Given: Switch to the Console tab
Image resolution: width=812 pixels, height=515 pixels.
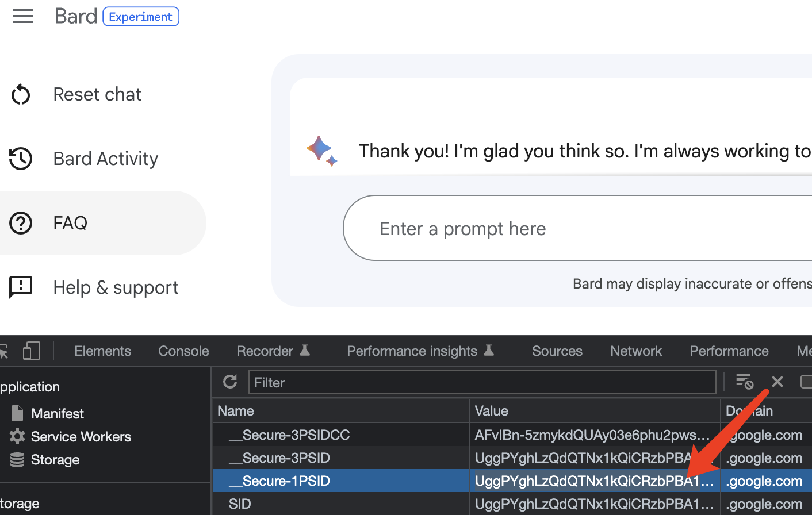Looking at the screenshot, I should point(183,351).
